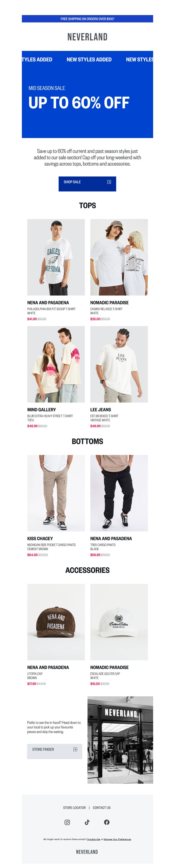Open Manage Your Preferences link
This screenshot has height=868, width=175.
(x=117, y=839)
